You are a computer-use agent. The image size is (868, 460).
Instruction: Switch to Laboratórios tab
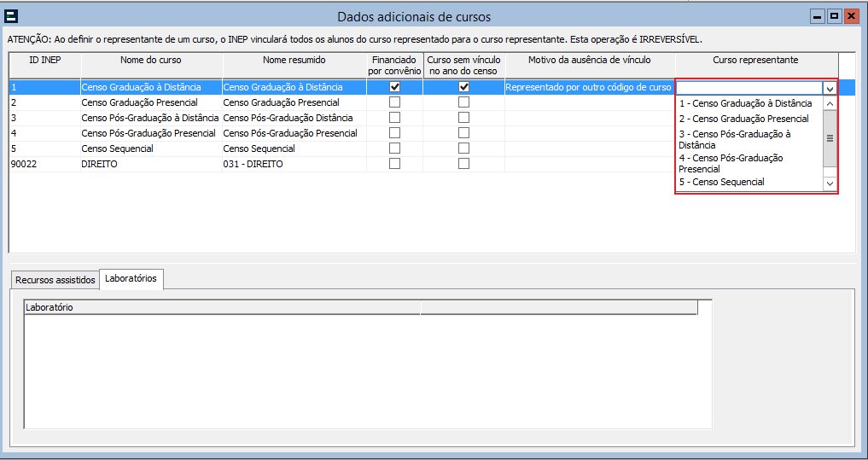click(x=131, y=278)
